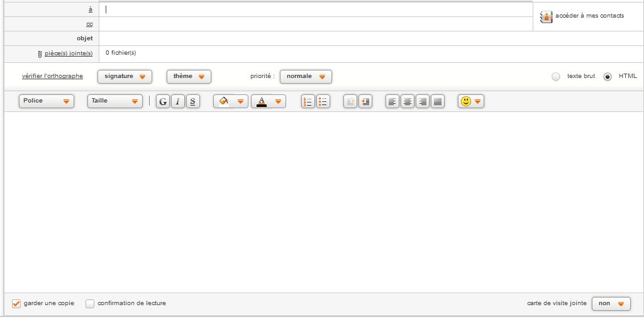644x324 pixels.
Task: Click the 0 fichier(s) text
Action: tap(121, 53)
